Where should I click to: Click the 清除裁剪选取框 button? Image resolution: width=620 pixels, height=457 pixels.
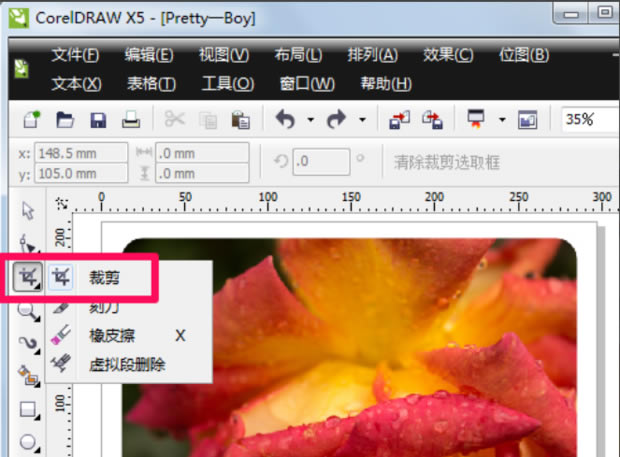click(447, 162)
